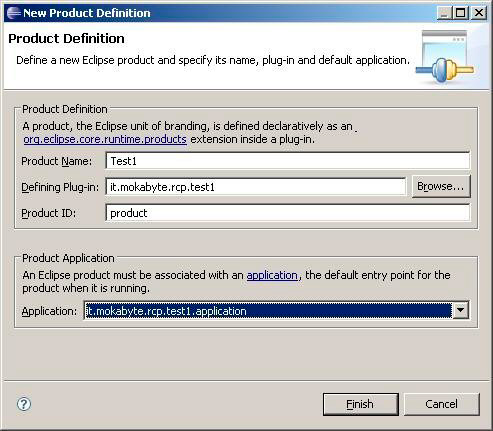The width and height of the screenshot is (493, 431).
Task: Click the product wizard banner image
Action: pyautogui.click(x=445, y=57)
